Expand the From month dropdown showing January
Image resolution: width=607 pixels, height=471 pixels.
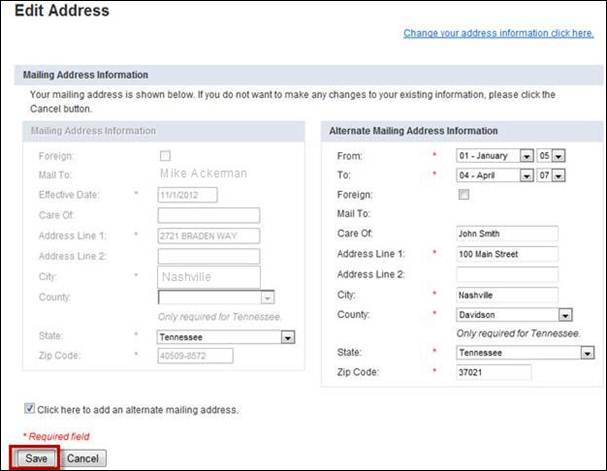point(495,156)
